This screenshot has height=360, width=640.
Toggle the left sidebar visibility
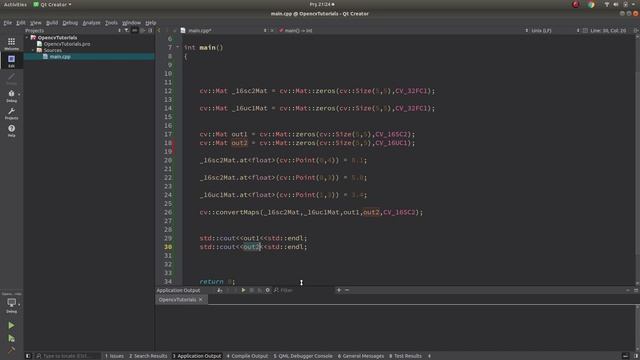click(x=28, y=356)
